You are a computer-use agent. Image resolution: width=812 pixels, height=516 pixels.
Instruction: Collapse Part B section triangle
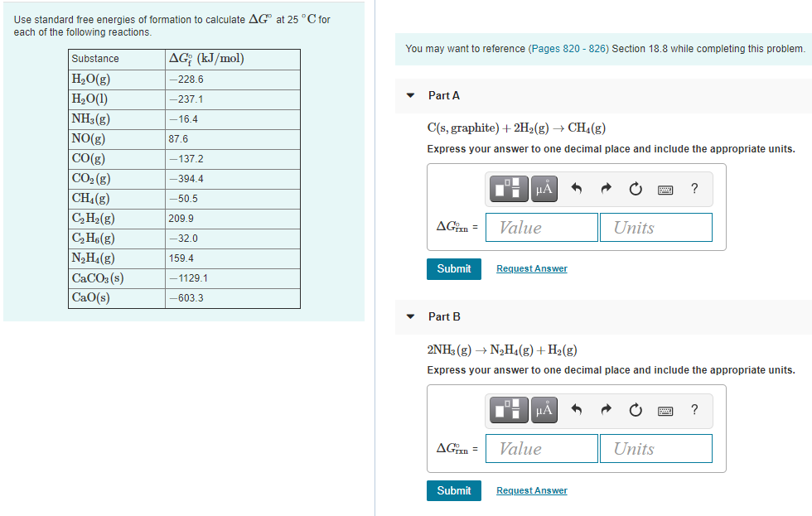[x=411, y=316]
